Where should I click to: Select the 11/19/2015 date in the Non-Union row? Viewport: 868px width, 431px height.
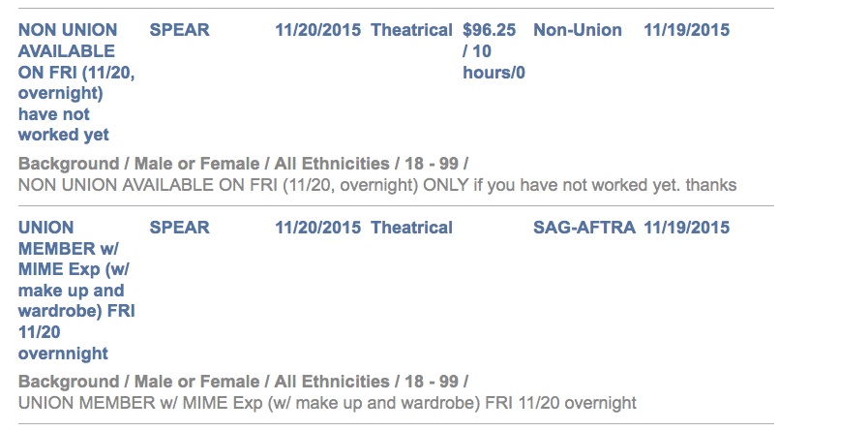point(686,30)
